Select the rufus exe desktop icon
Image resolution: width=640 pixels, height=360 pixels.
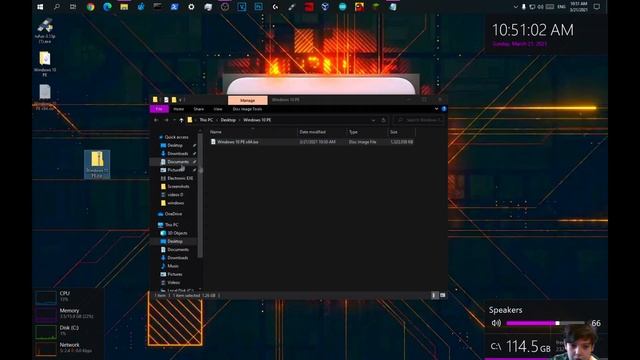coord(45,31)
